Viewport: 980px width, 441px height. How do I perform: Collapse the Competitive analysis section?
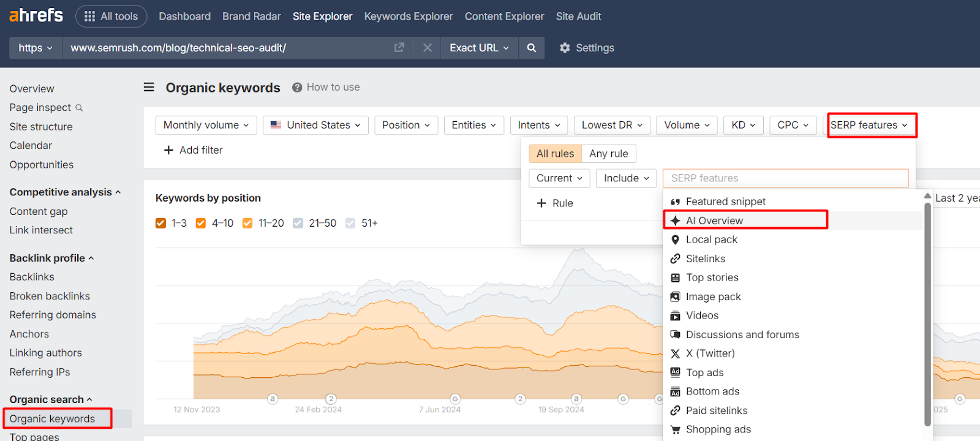(x=66, y=192)
